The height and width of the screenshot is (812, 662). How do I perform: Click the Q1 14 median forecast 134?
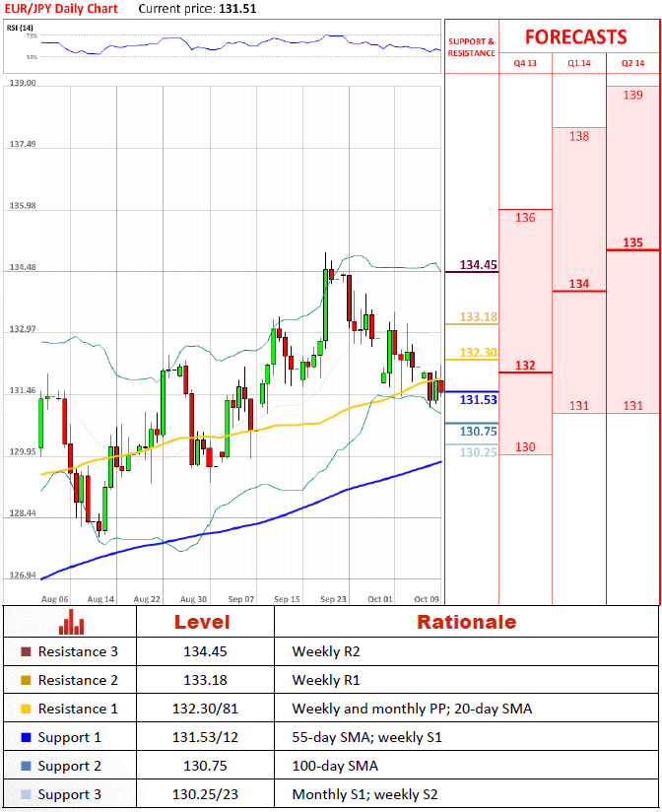[578, 284]
